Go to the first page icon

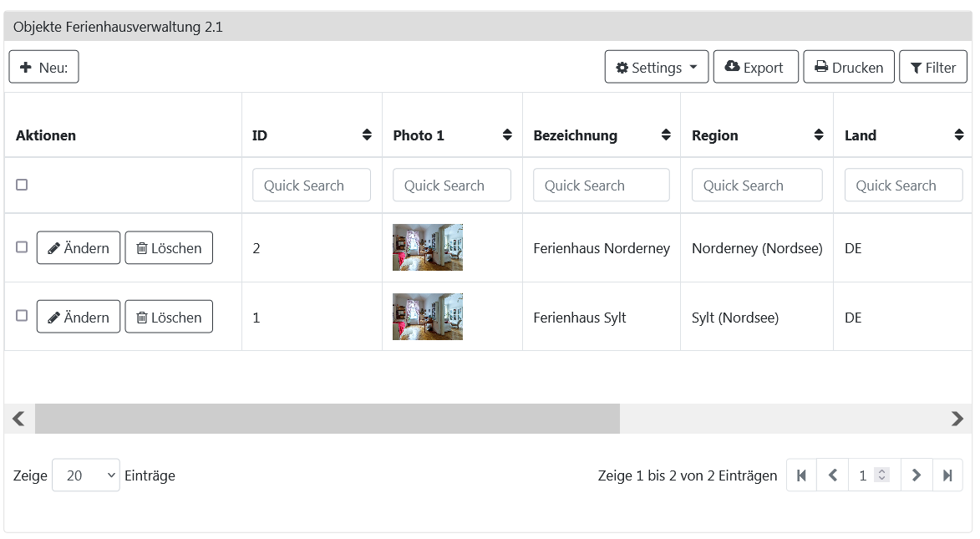tap(801, 475)
